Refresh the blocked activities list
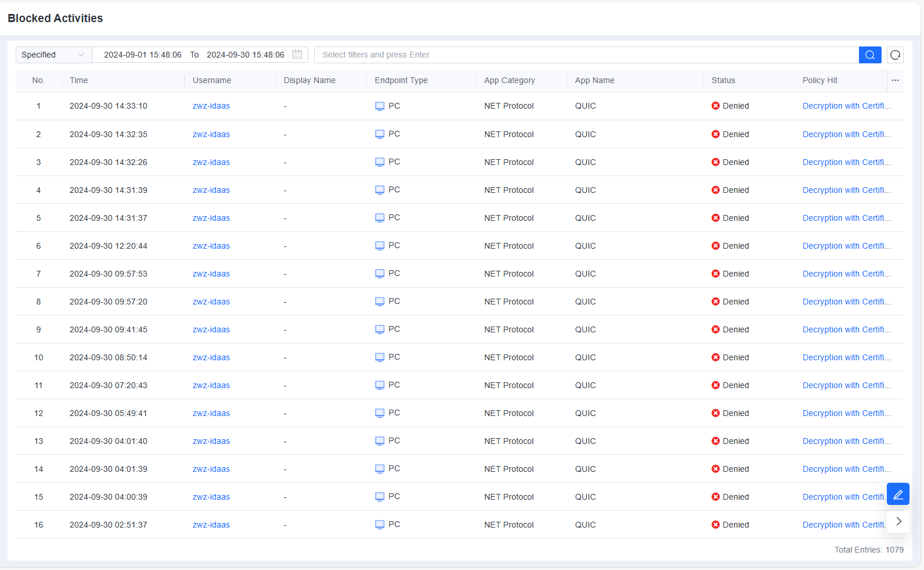 click(895, 55)
